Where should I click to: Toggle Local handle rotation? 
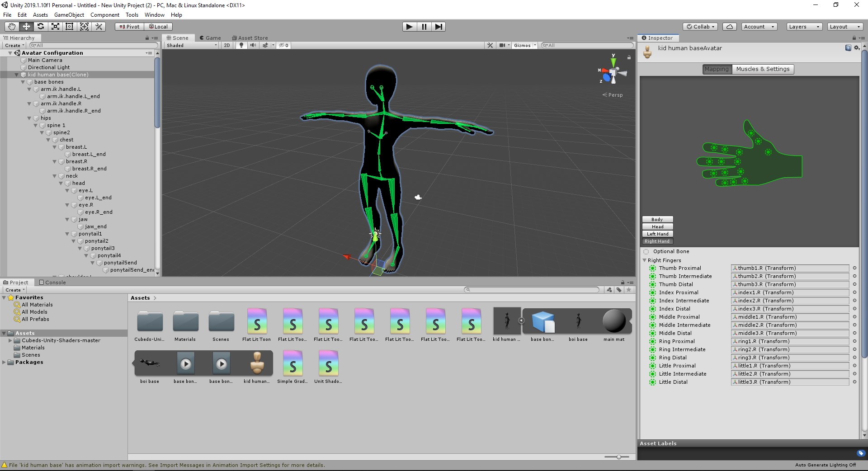click(x=158, y=27)
